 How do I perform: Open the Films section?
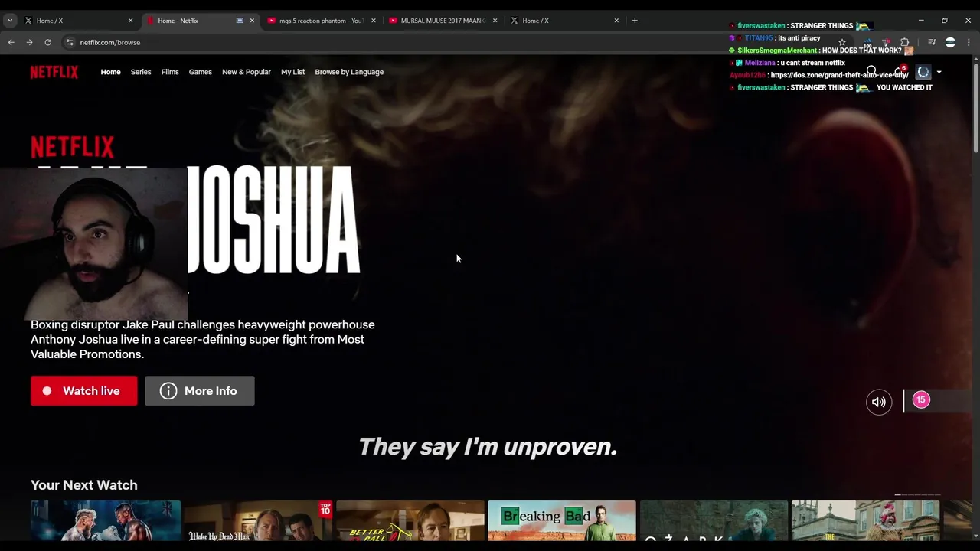tap(170, 72)
